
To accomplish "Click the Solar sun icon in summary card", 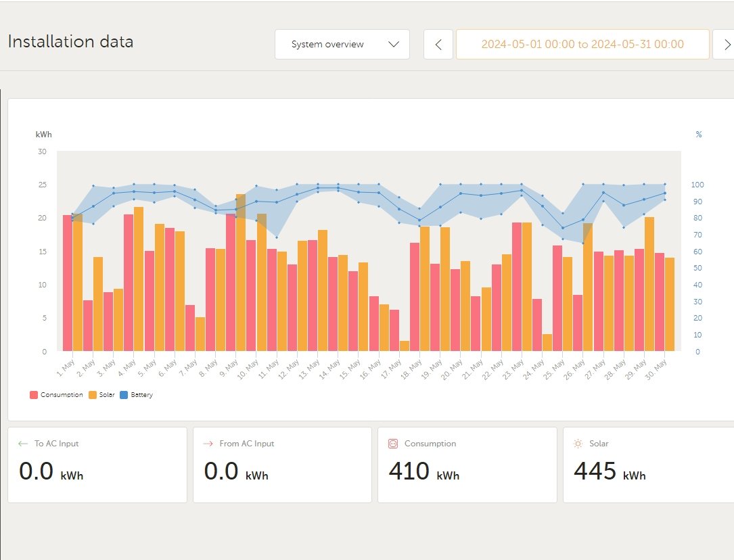I will click(578, 444).
